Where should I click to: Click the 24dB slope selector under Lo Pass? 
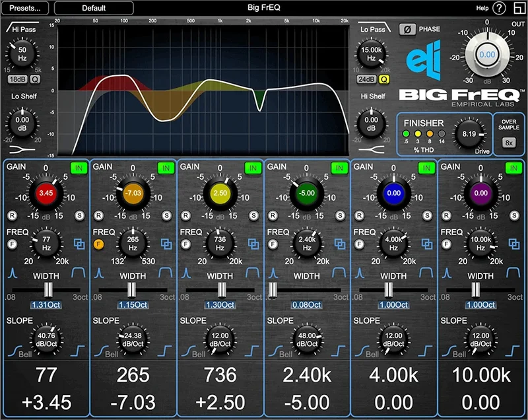tap(366, 79)
